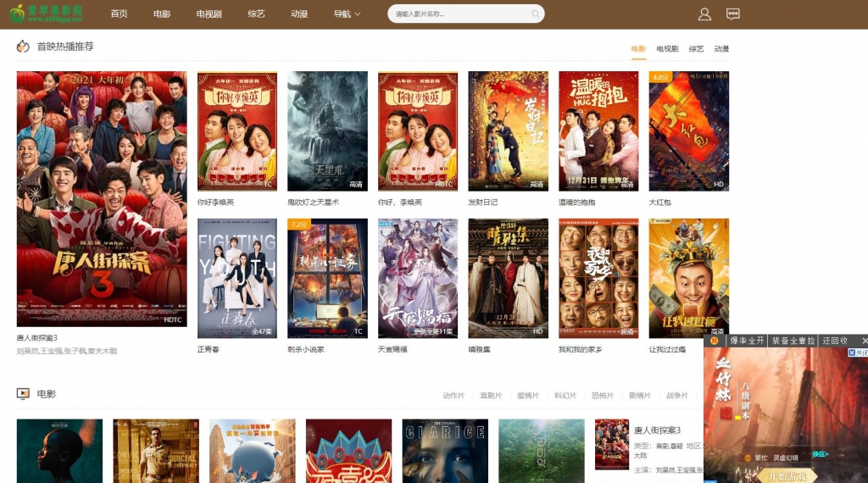Click 开始游戏 button on the ad
The width and height of the screenshot is (868, 483).
tap(787, 476)
